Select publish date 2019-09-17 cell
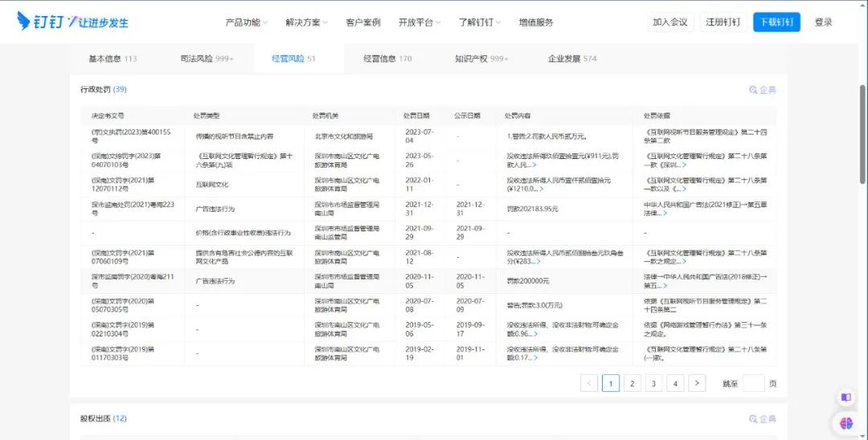Screen dimensions: 868x440 pyautogui.click(x=470, y=329)
